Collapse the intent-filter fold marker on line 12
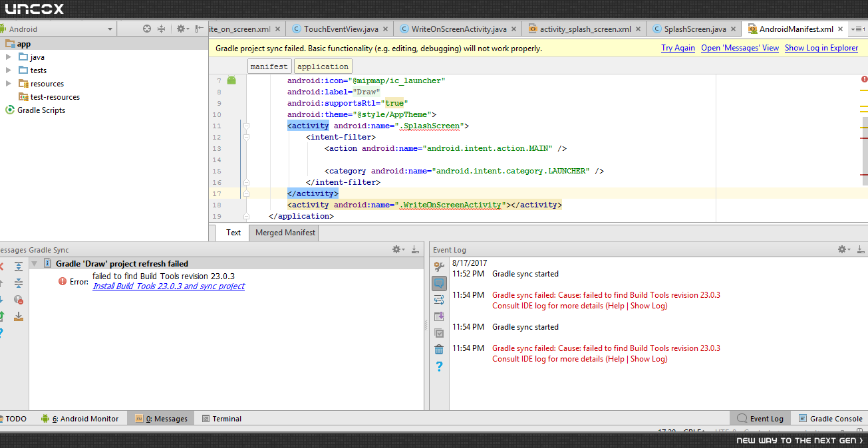Viewport: 868px width, 448px height. pos(246,137)
